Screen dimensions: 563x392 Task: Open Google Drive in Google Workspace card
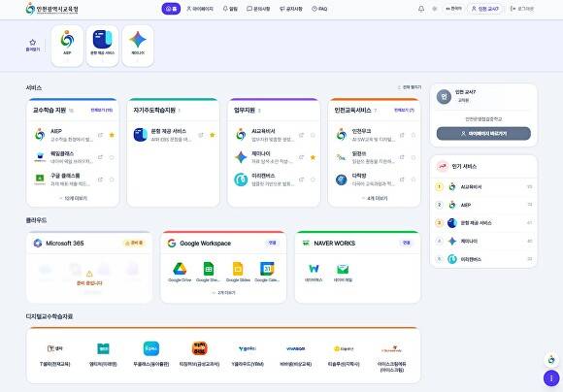(180, 272)
